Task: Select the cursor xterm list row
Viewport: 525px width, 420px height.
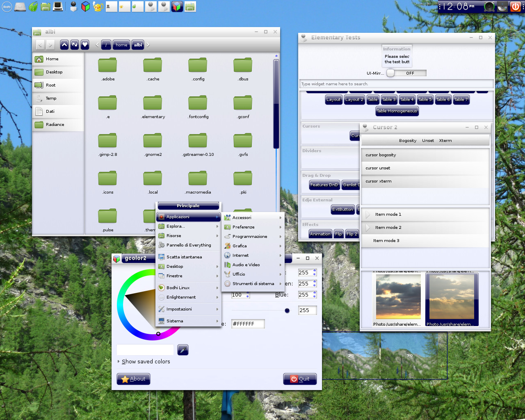Action: [x=425, y=181]
